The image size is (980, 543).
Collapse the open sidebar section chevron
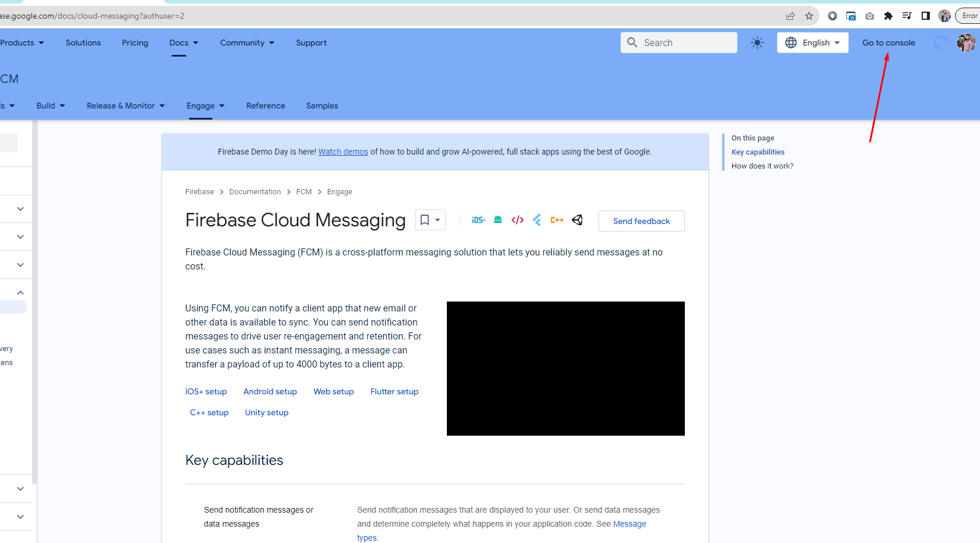[x=20, y=293]
